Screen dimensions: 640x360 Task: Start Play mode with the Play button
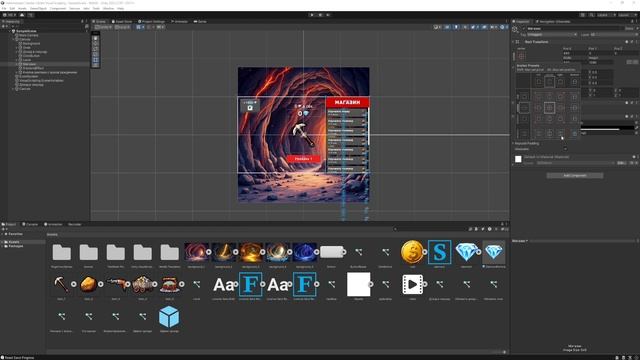pyautogui.click(x=312, y=15)
